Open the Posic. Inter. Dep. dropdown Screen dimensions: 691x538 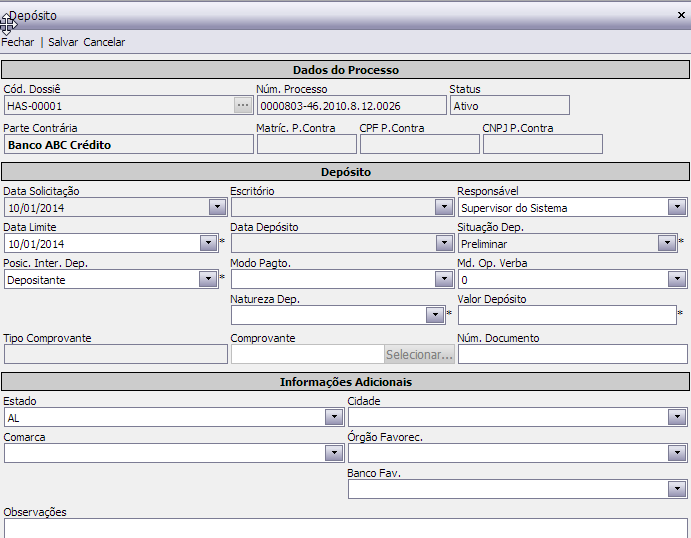pyautogui.click(x=208, y=279)
